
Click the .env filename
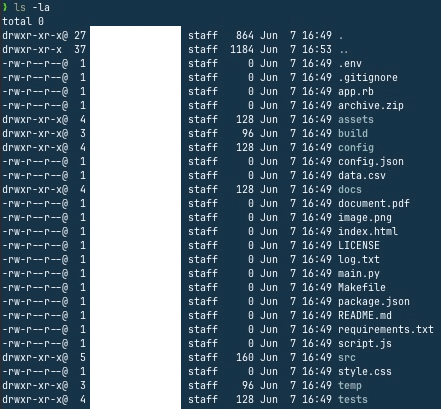[x=350, y=63]
